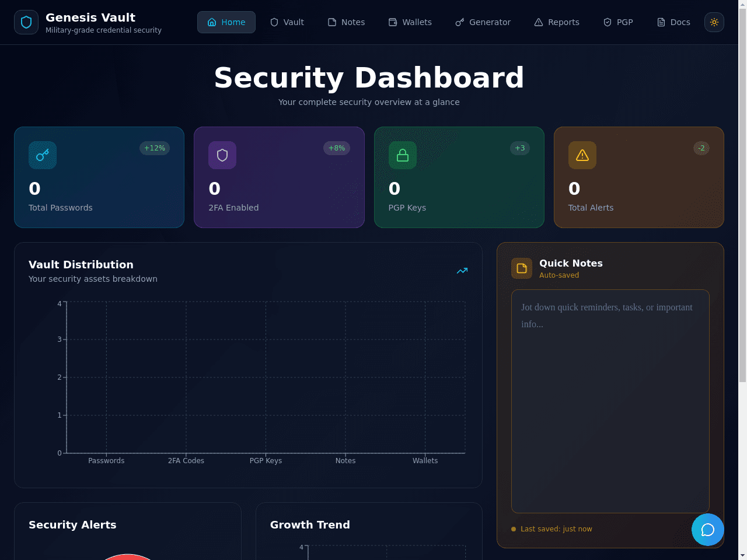Open the Generator tab

pos(483,22)
